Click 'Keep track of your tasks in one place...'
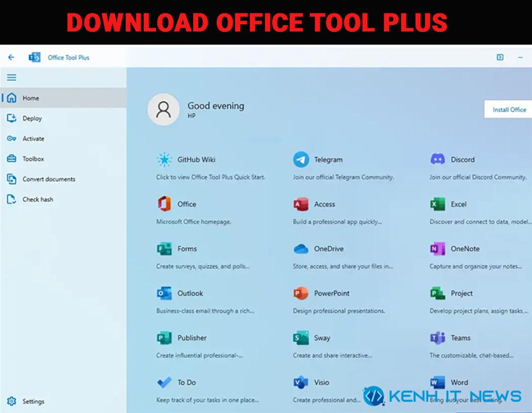 (x=207, y=400)
